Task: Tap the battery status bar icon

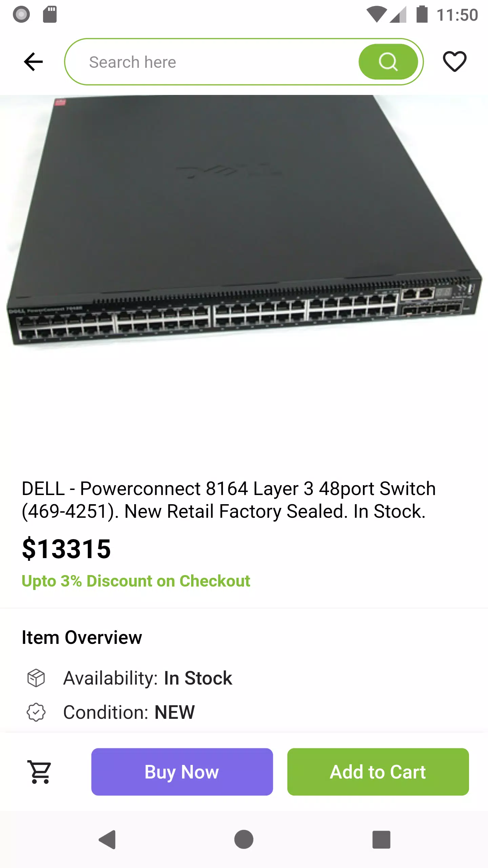Action: click(422, 15)
